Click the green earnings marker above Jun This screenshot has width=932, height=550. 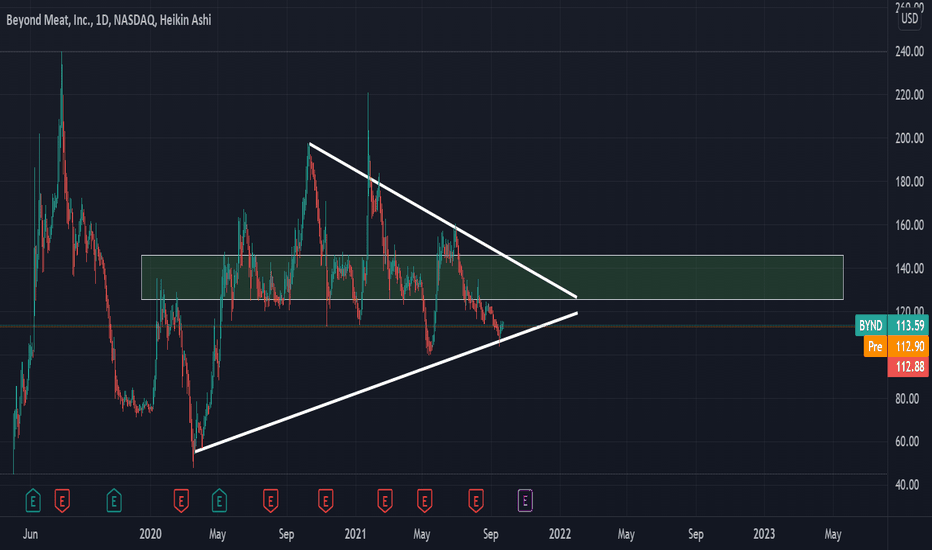pos(33,501)
